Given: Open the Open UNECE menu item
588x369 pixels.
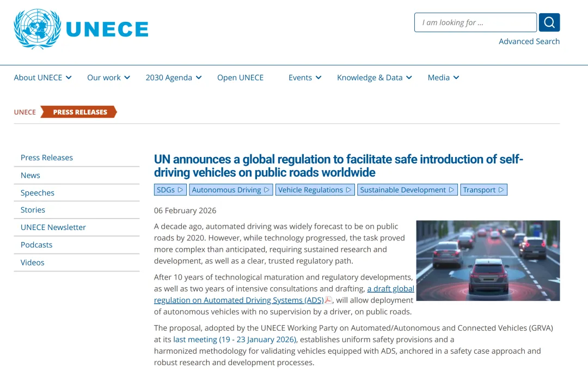Looking at the screenshot, I should [241, 78].
